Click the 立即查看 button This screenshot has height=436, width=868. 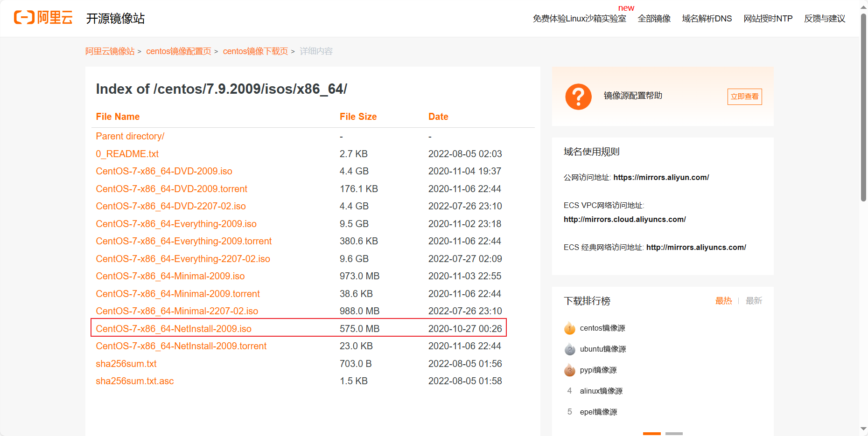pyautogui.click(x=744, y=97)
